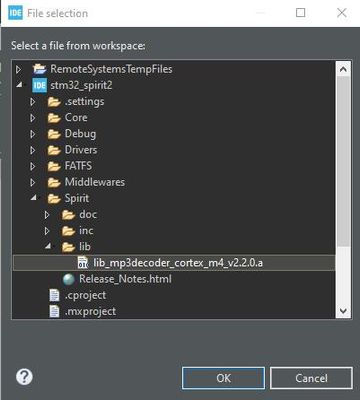Click the binary archive icon of lib_mp3decoder file
The image size is (360, 400).
pyautogui.click(x=83, y=263)
